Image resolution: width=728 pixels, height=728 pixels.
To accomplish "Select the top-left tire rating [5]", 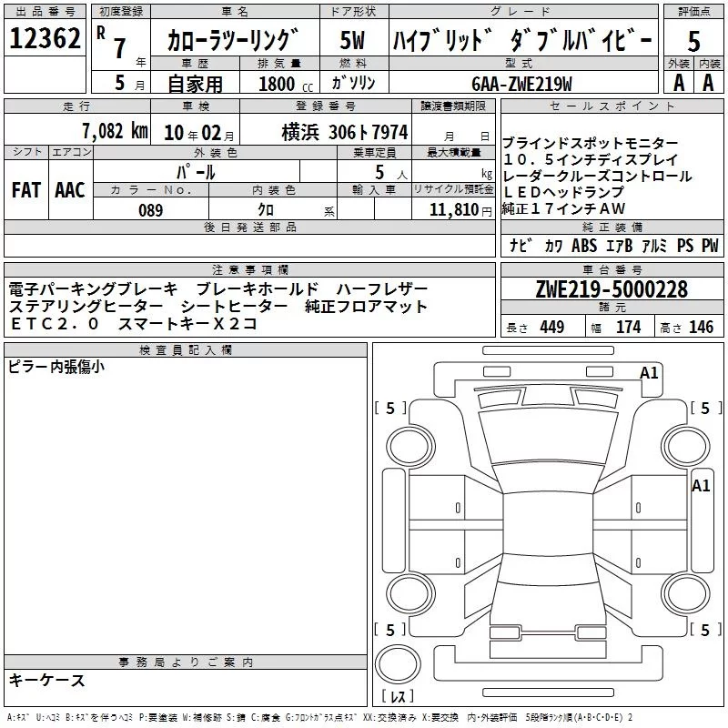I will click(390, 409).
